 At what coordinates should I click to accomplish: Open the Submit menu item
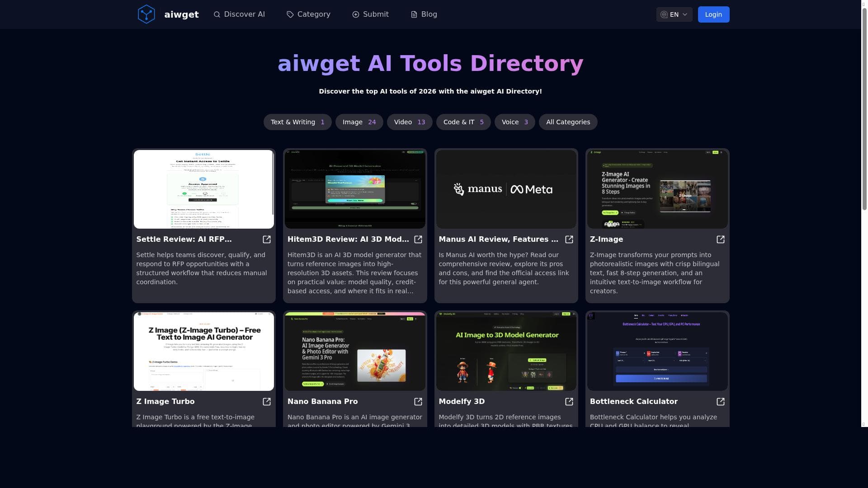[x=370, y=14]
